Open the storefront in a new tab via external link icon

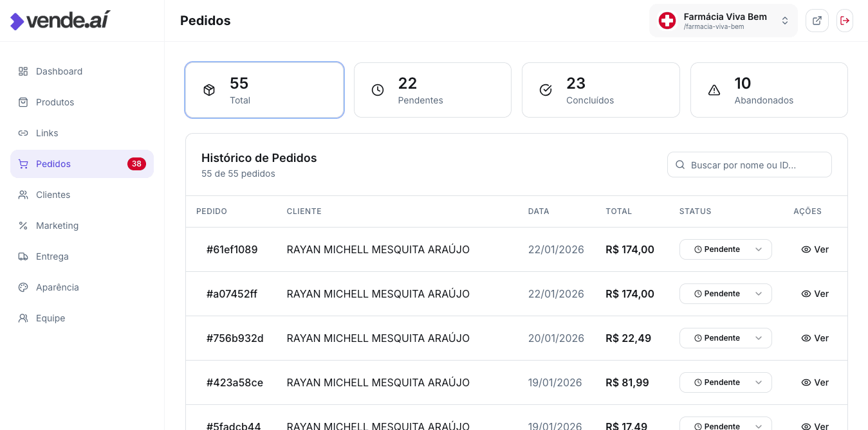point(817,21)
